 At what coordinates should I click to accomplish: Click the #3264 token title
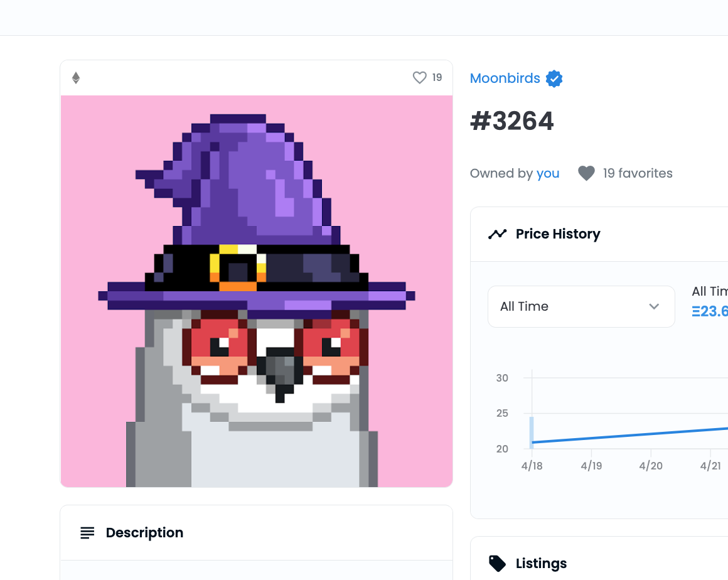(511, 121)
